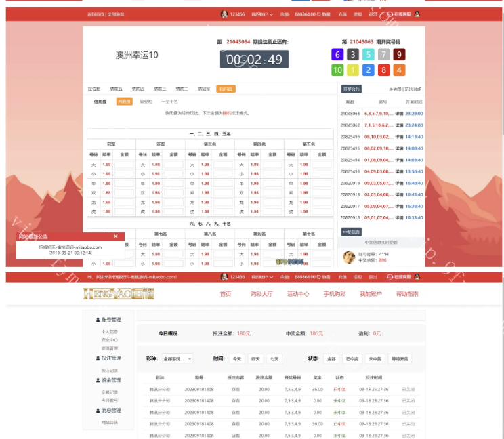Expand 我的账户 dropdown in top bar
The height and width of the screenshot is (439, 504).
(262, 14)
